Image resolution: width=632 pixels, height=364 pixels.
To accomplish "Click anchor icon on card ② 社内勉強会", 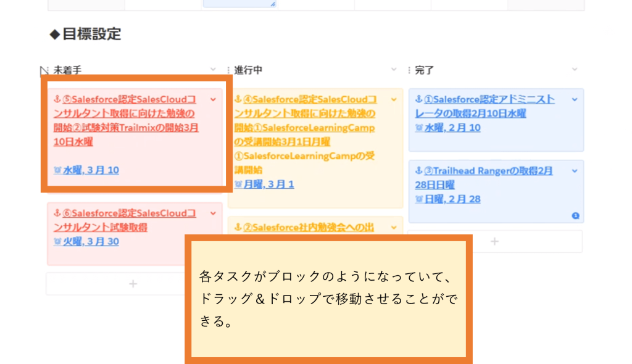I will point(238,228).
